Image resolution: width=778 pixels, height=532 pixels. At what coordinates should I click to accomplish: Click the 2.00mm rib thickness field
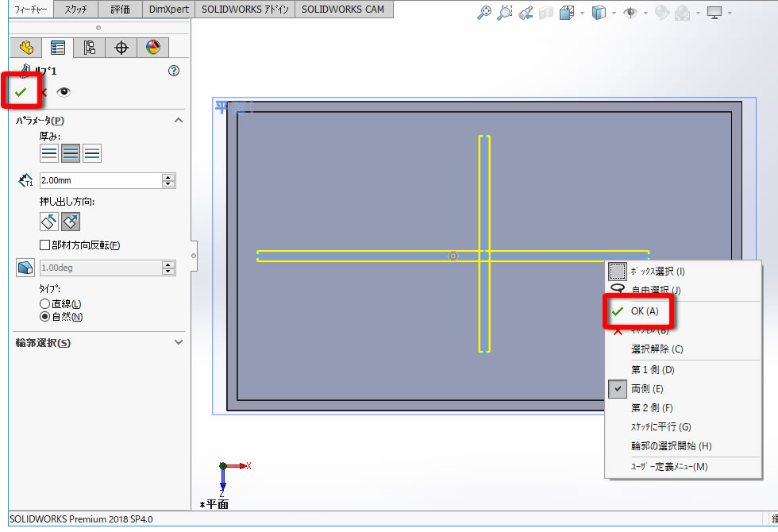(x=101, y=181)
